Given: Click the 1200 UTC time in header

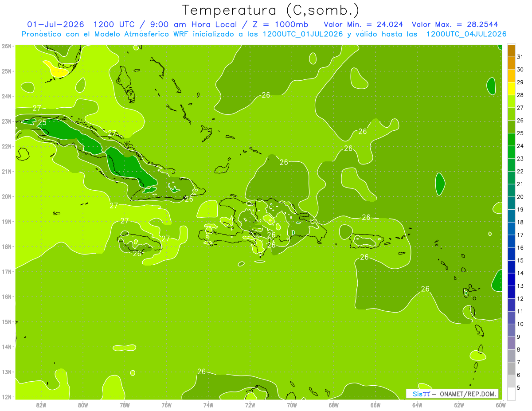Looking at the screenshot, I should [116, 24].
